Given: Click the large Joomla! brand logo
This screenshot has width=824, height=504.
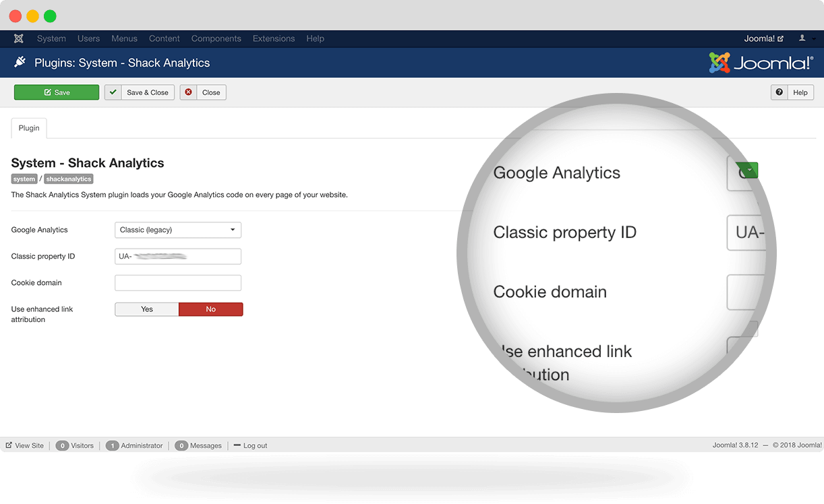Looking at the screenshot, I should pyautogui.click(x=761, y=63).
